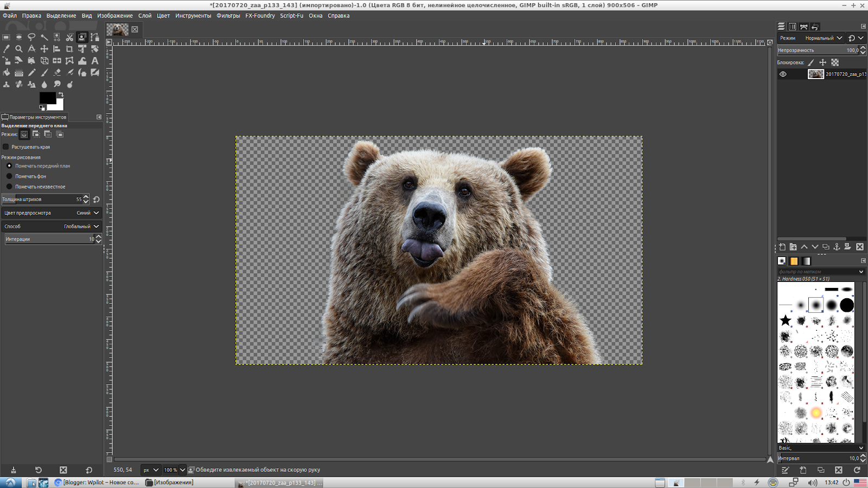
Task: Reset colors to default black and white
Action: 42,107
